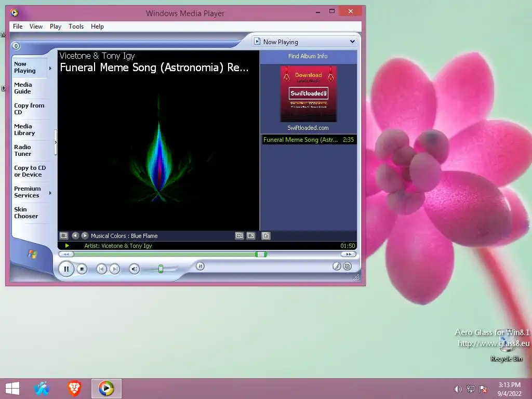The image size is (532, 399).
Task: Open visualization options menu icon
Action: click(64, 235)
